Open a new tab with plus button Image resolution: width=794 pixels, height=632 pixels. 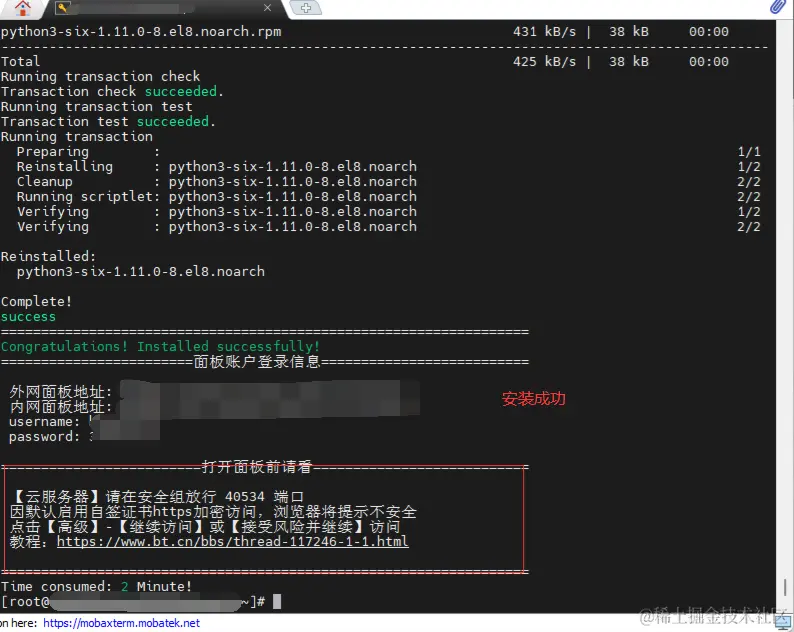coord(306,8)
